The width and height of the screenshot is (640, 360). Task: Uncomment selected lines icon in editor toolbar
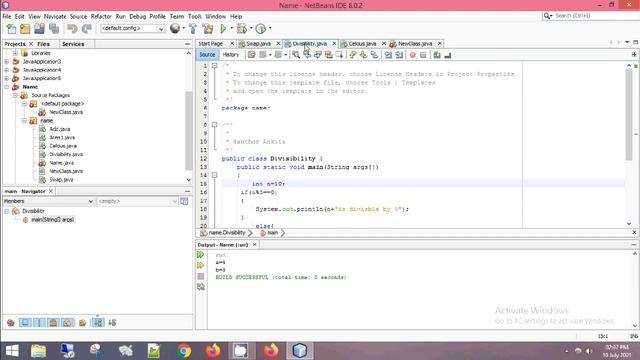(447, 55)
